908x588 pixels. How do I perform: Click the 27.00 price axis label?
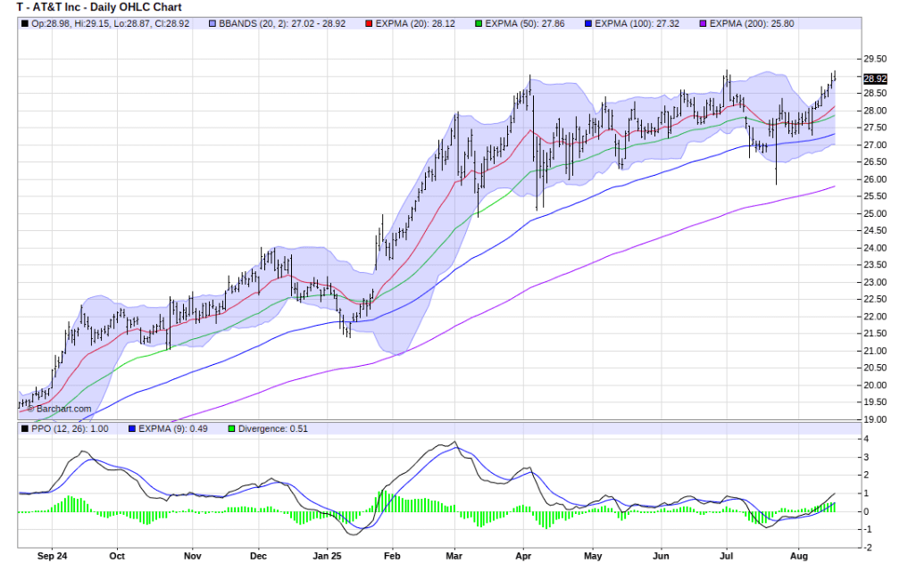point(875,145)
